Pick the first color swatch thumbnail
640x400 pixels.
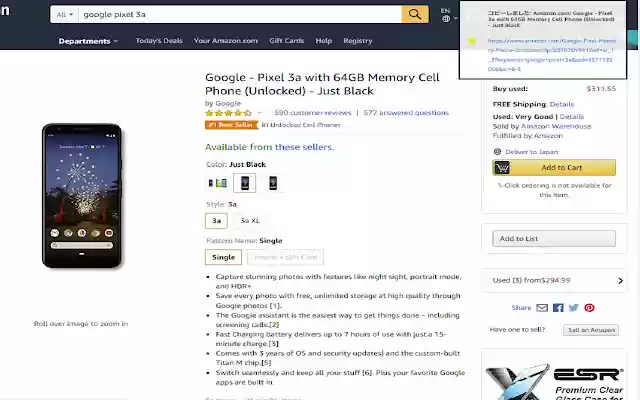click(x=217, y=183)
